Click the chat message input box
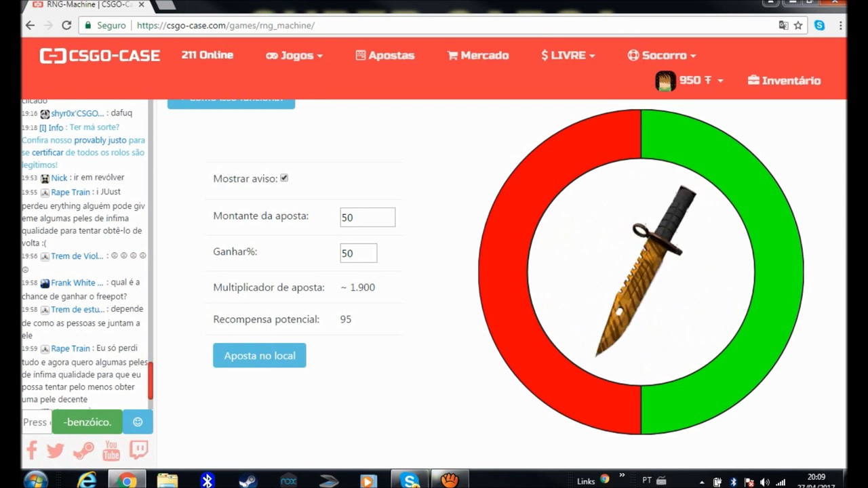The width and height of the screenshot is (868, 488). [37, 422]
